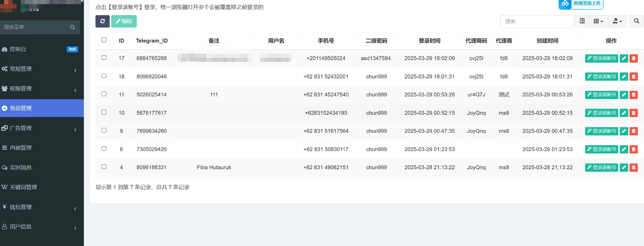
Task: Tick the checkbox for row ID 17
Action: 104,58
